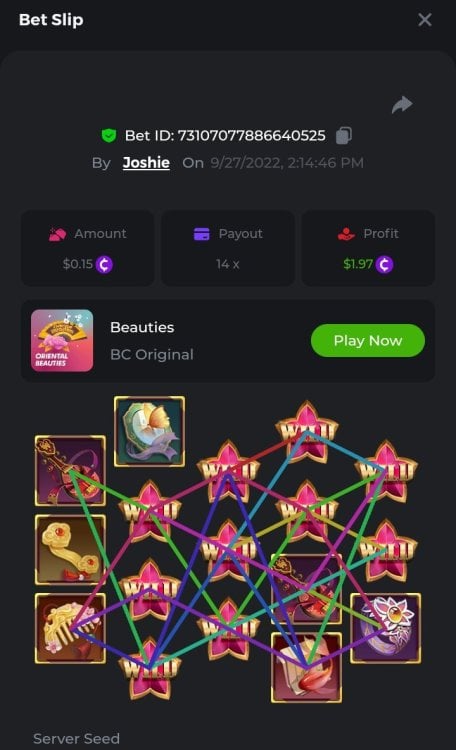Click the purple Payout card icon
Screen dimensions: 456x750
coord(201,234)
